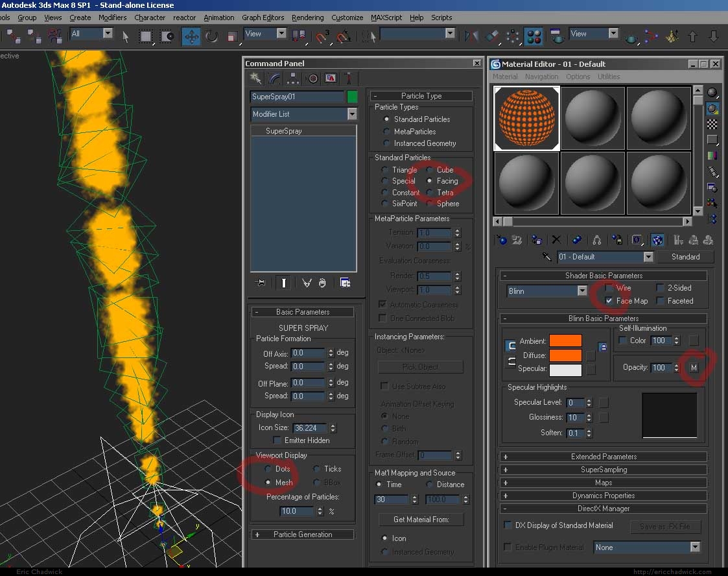Toggle the 3D Snaps magnet icon
This screenshot has width=728, height=576.
(322, 36)
